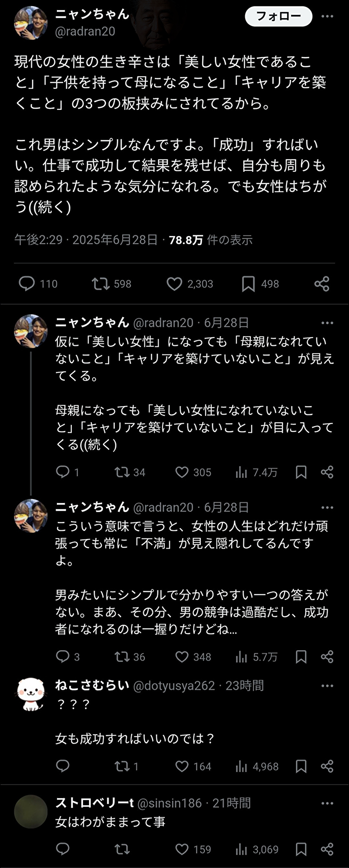Open more options menu on ねこさむらい's reply
This screenshot has height=868, width=349.
point(327,686)
